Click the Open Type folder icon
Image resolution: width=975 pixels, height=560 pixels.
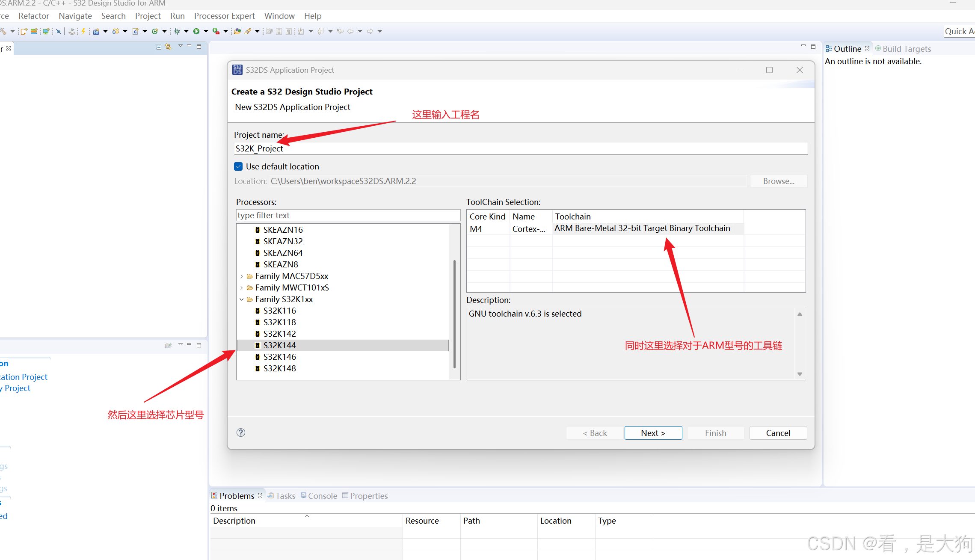point(237,31)
